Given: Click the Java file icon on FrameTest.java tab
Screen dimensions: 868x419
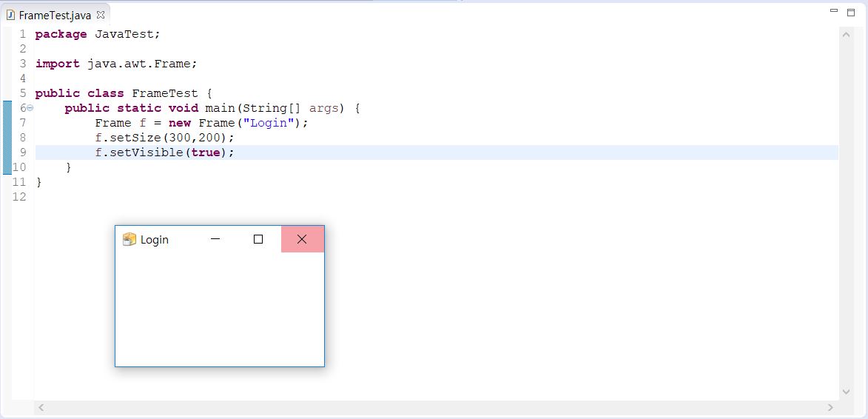Looking at the screenshot, I should pyautogui.click(x=10, y=15).
